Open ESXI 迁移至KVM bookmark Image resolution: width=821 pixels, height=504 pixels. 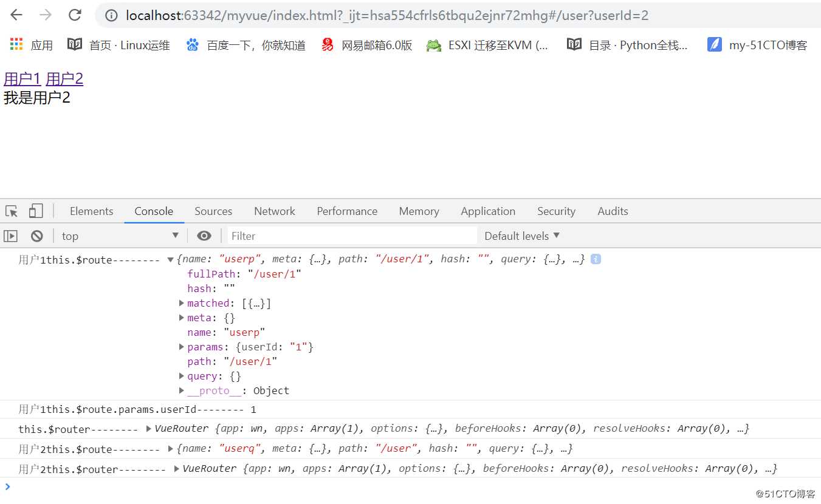click(487, 45)
